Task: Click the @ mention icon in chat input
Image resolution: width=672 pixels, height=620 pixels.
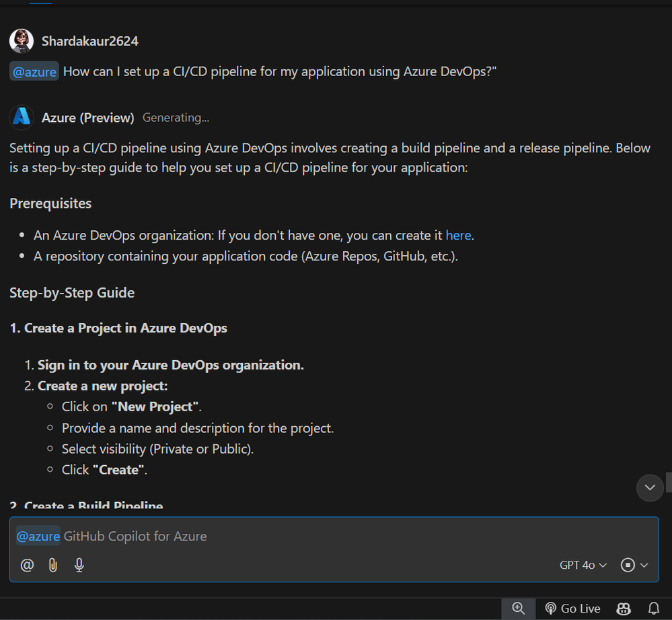Action: point(27,565)
